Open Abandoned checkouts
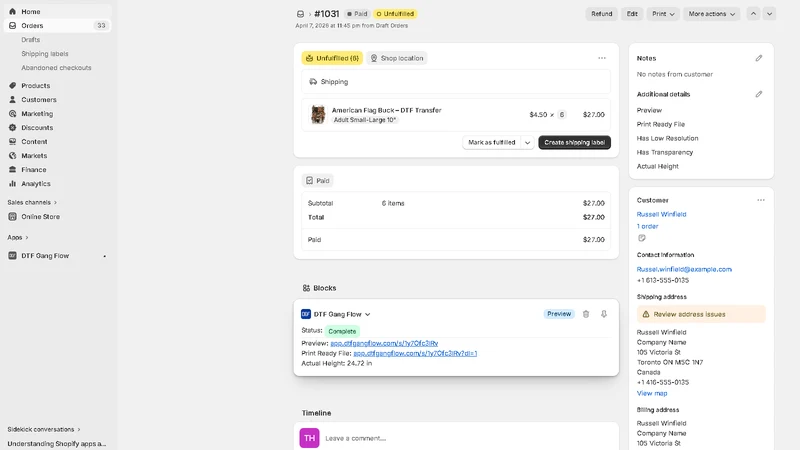The height and width of the screenshot is (450, 800). pyautogui.click(x=56, y=67)
